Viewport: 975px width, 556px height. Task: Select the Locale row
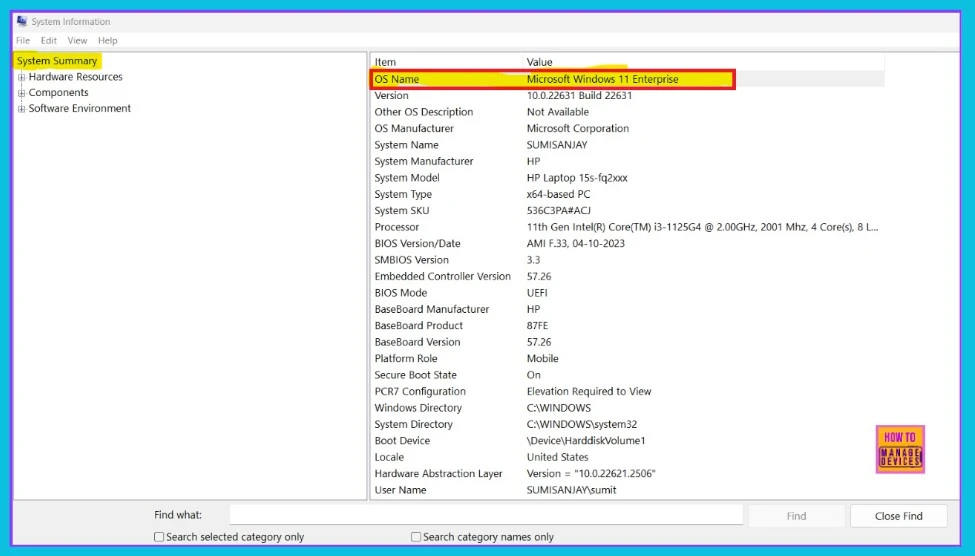[627, 457]
